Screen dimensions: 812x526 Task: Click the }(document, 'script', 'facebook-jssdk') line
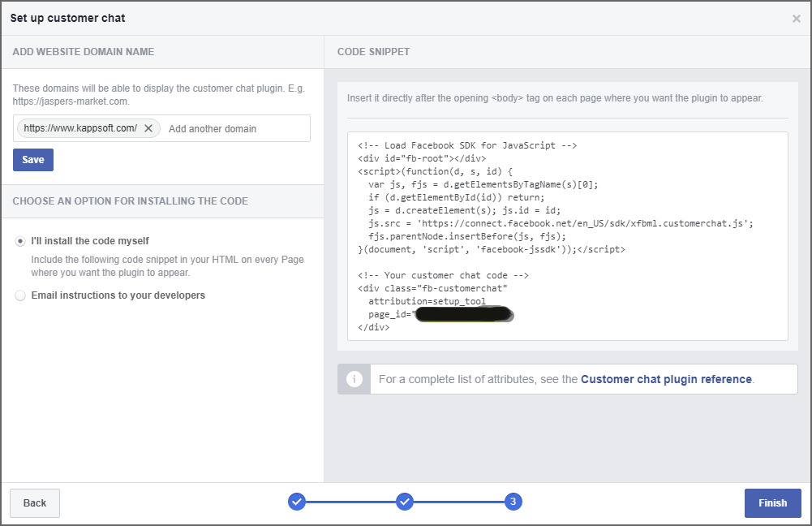click(x=492, y=249)
